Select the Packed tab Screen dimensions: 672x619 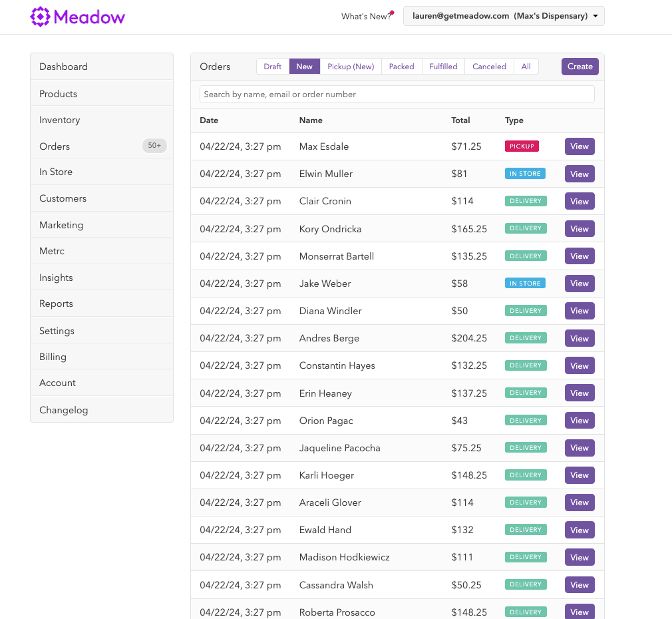[x=401, y=66]
